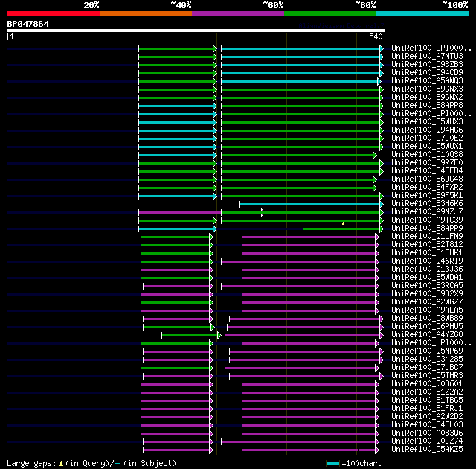476x469 pixels.
Task: Click the UniRef100_B8APP9 label
Action: pos(427,229)
